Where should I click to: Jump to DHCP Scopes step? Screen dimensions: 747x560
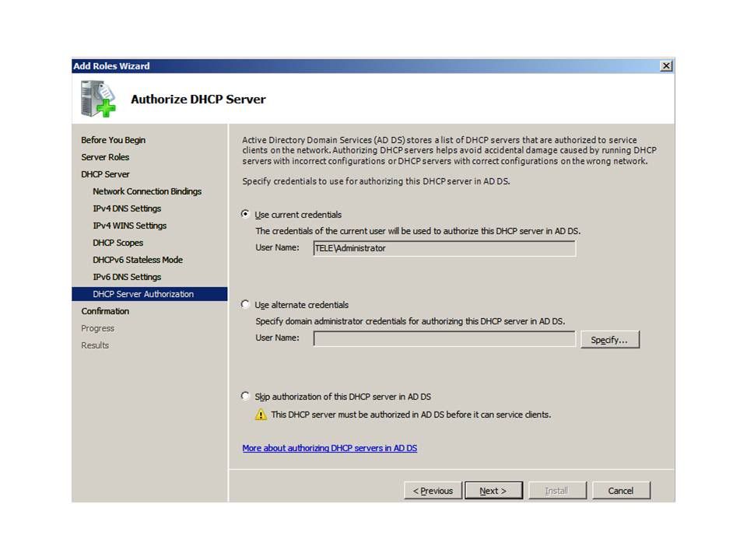tap(117, 243)
